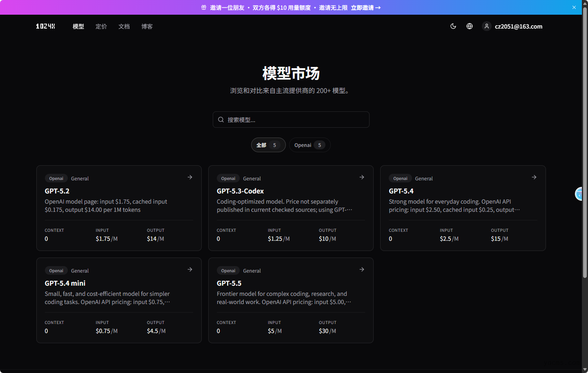Open the GPT-5.3-Codex model title
This screenshot has width=588, height=373.
tap(240, 191)
